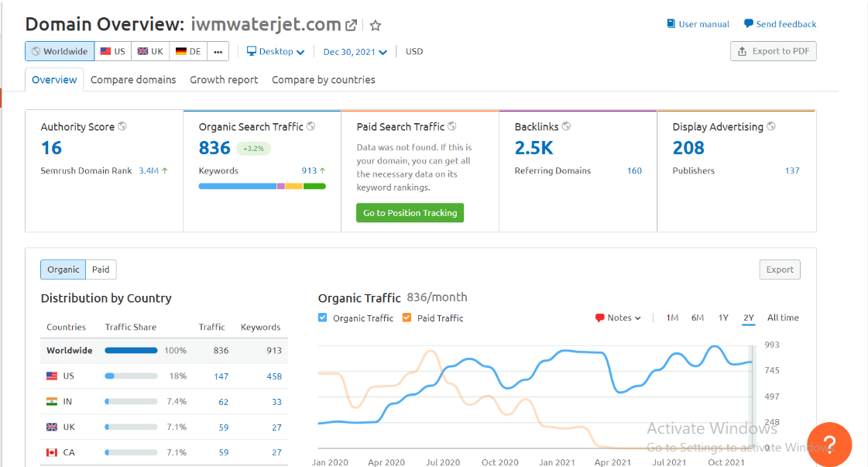The height and width of the screenshot is (467, 868).
Task: Switch to the Overview tab
Action: [54, 80]
